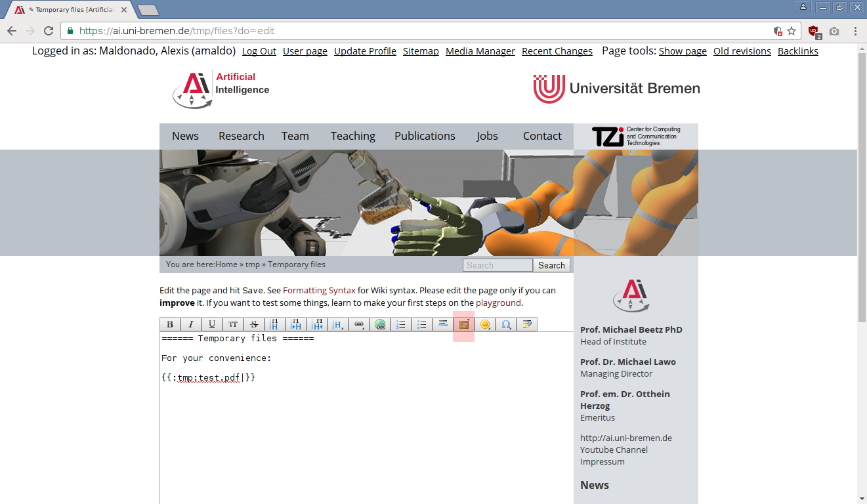The image size is (867, 504).
Task: Insert signature using toolbar icon
Action: 526,324
